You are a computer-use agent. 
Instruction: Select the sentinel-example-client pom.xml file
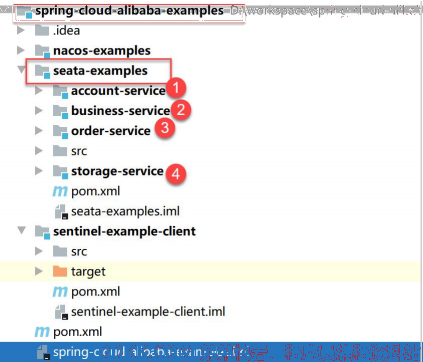tap(95, 292)
